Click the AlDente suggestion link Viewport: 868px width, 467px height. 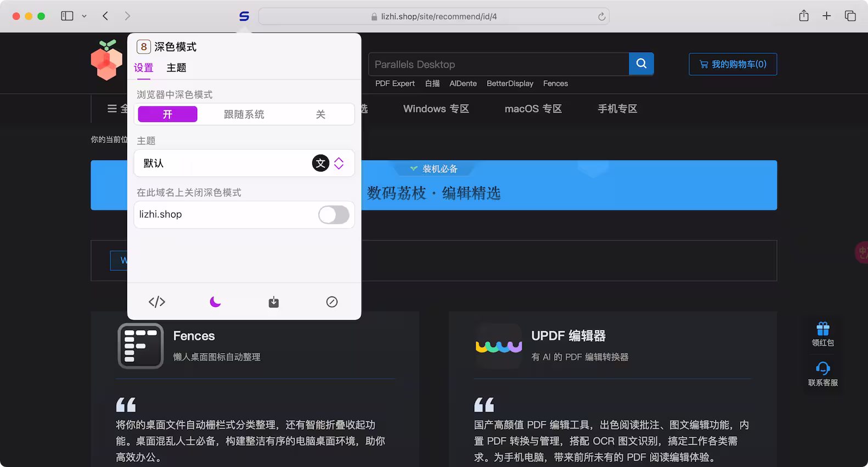[463, 83]
